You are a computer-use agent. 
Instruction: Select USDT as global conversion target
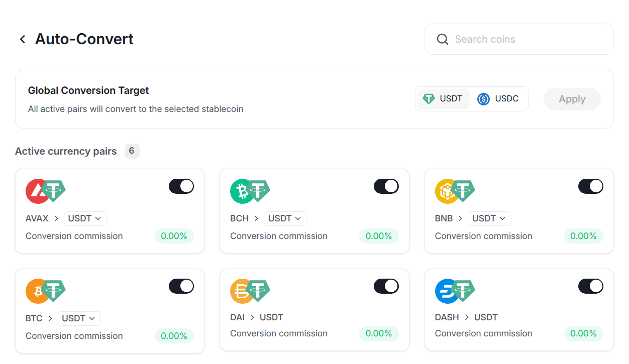pyautogui.click(x=443, y=99)
